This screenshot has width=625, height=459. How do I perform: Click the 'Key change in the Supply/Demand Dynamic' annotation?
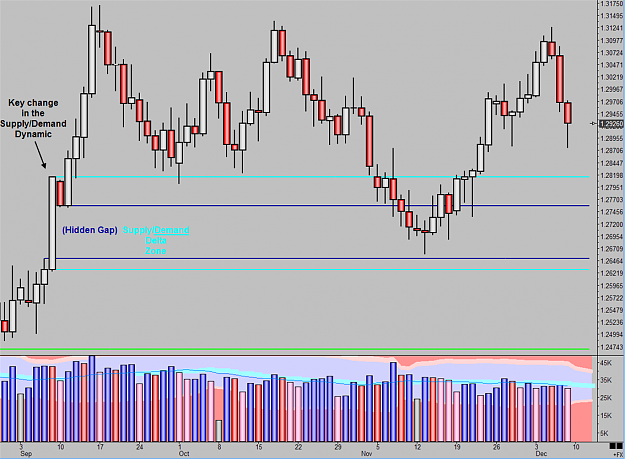tap(33, 118)
